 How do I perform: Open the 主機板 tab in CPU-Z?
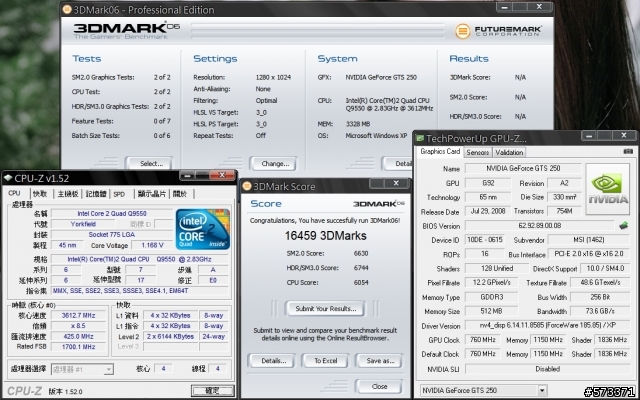click(x=68, y=194)
